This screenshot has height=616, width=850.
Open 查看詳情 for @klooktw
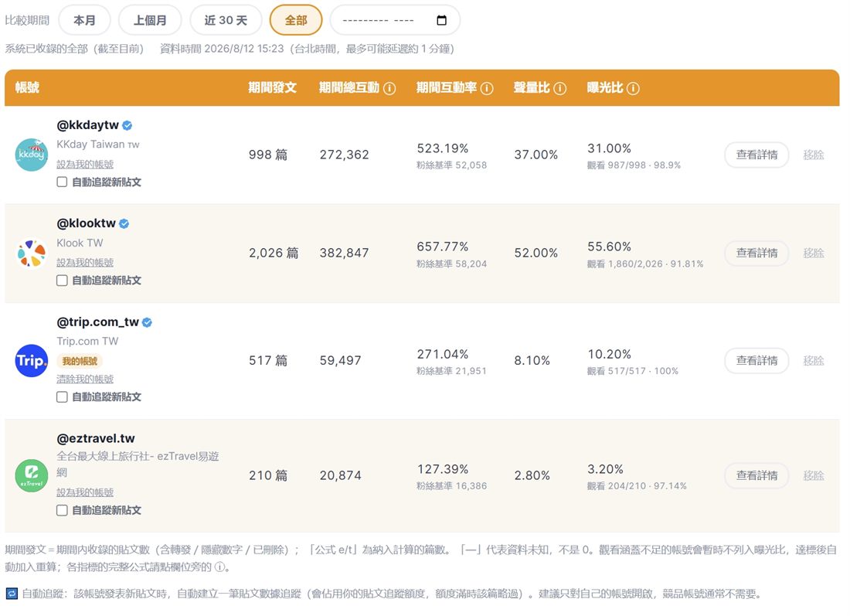click(x=756, y=254)
